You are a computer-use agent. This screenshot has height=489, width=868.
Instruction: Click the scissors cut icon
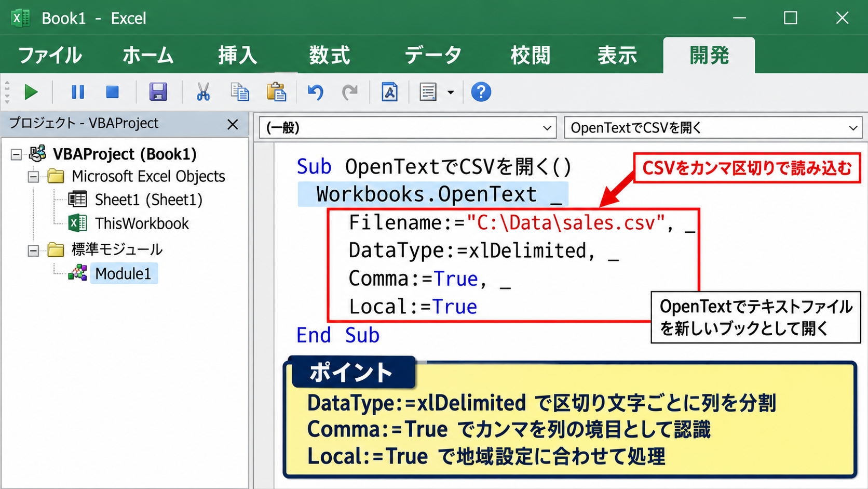coord(203,92)
